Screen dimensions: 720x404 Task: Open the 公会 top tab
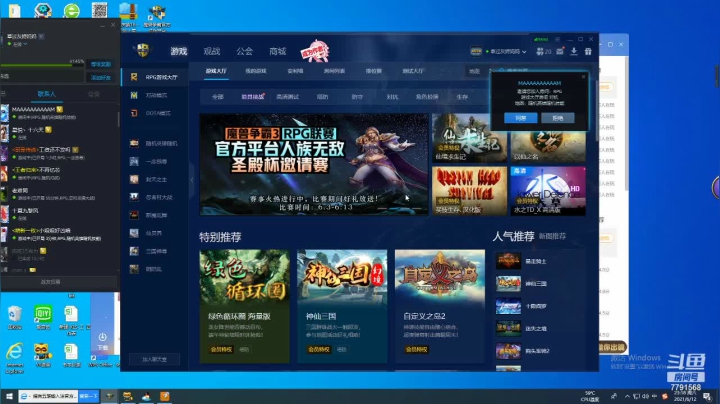pyautogui.click(x=244, y=51)
